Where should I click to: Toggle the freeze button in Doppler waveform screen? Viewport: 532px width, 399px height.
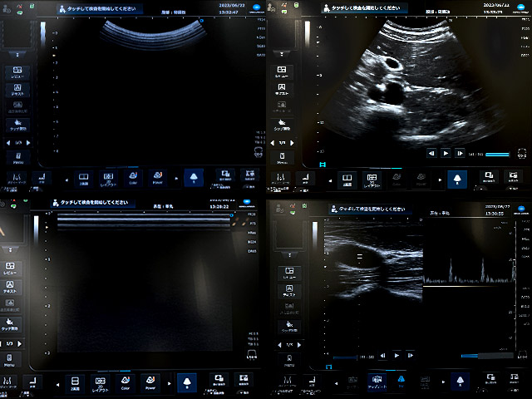coord(461,382)
